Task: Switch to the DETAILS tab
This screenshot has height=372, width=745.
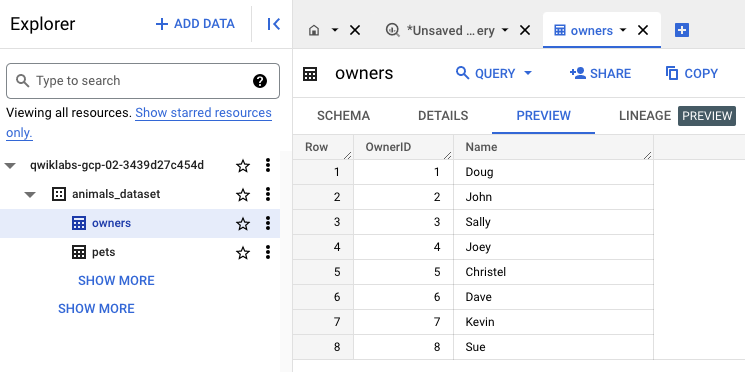Action: click(443, 116)
